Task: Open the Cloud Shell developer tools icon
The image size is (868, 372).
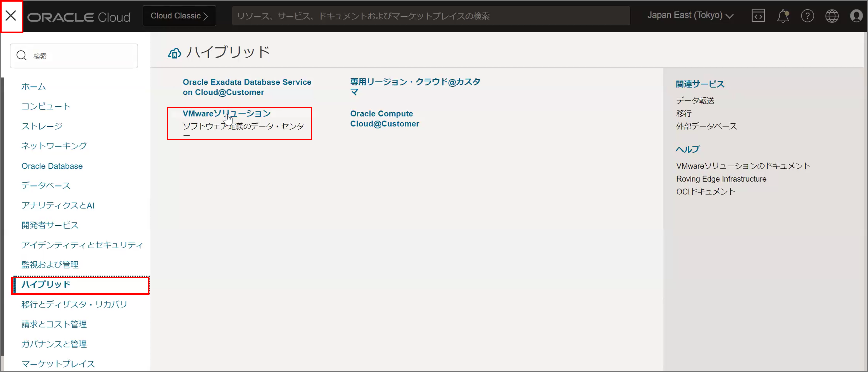Action: tap(758, 16)
